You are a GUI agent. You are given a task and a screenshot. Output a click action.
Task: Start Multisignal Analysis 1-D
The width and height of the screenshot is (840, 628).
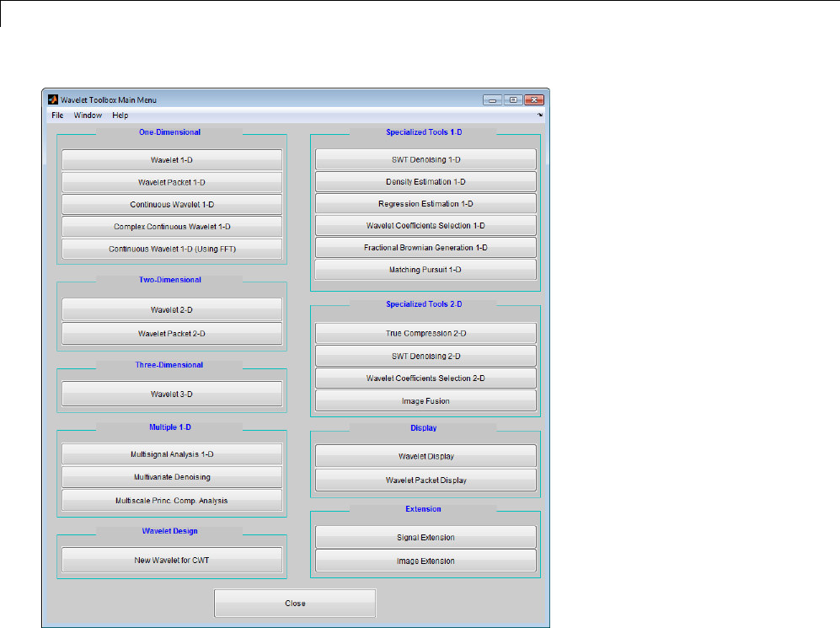172,454
